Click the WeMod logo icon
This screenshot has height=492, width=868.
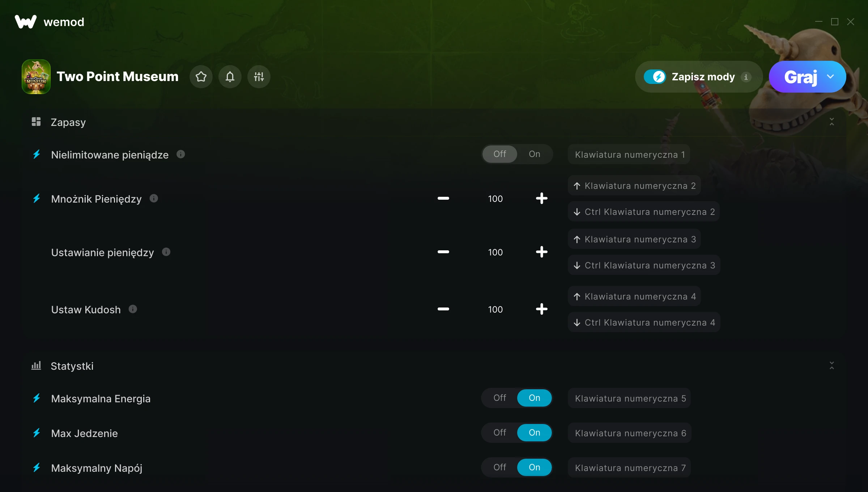(x=25, y=22)
